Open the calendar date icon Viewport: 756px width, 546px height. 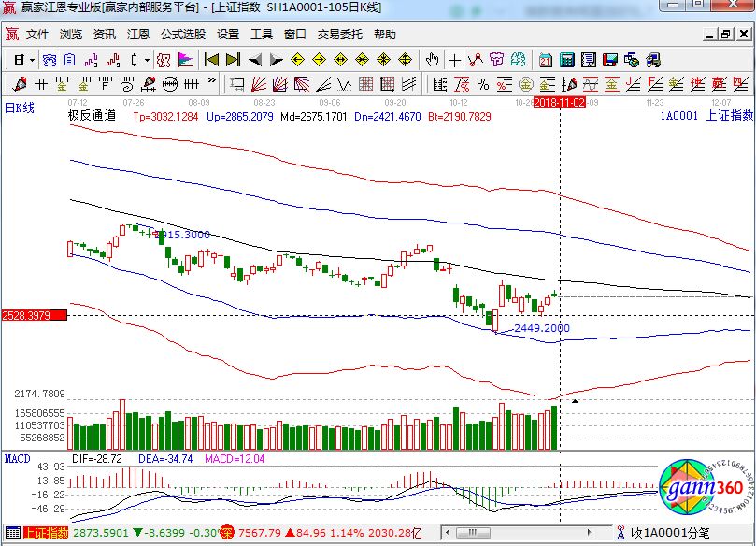(546, 60)
